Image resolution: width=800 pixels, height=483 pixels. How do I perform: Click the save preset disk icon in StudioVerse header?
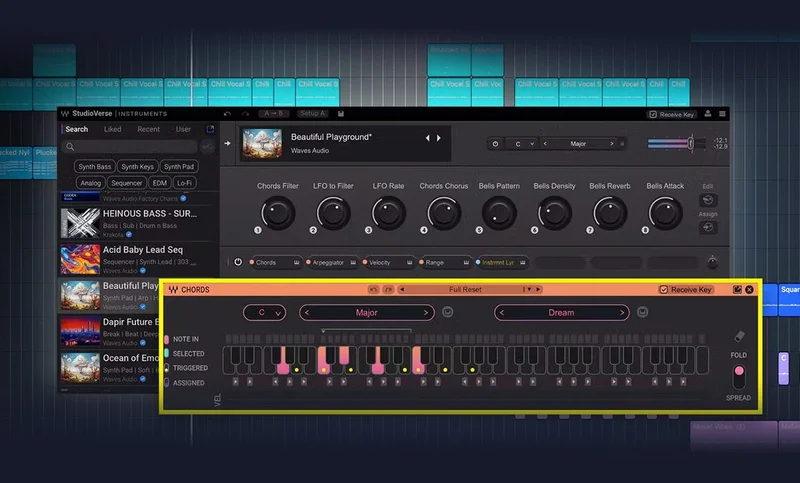point(341,114)
